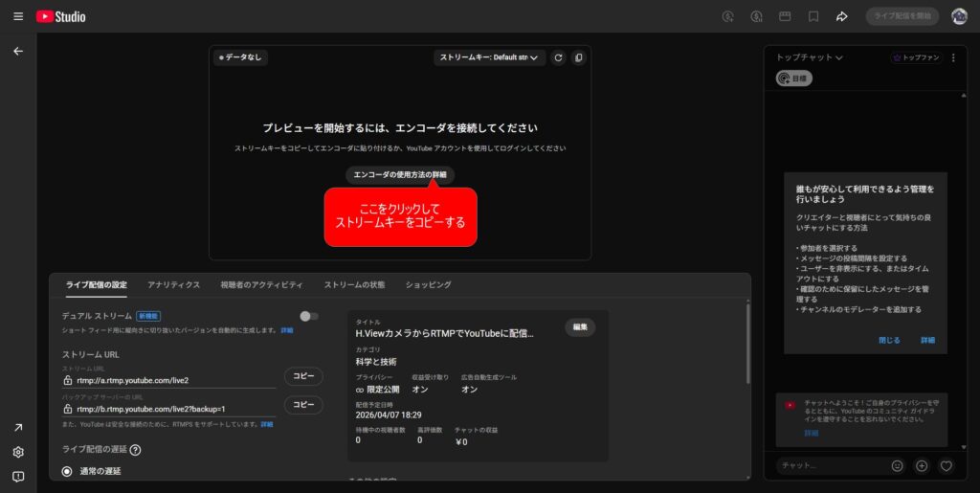The height and width of the screenshot is (493, 980).
Task: Click the stream title H.Viewカメラ text
Action: click(x=444, y=334)
